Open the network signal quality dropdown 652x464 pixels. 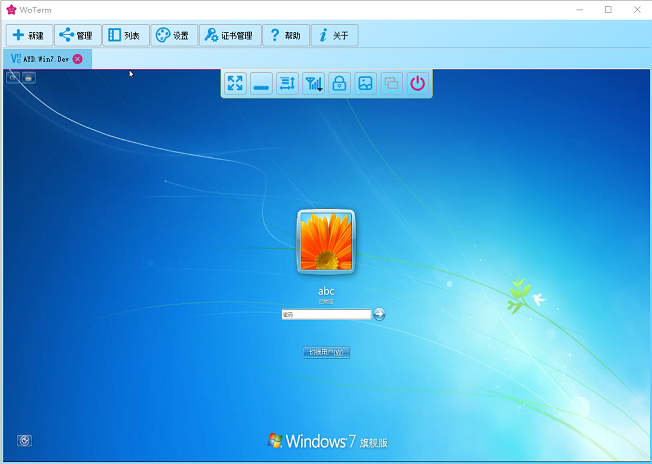click(x=313, y=83)
